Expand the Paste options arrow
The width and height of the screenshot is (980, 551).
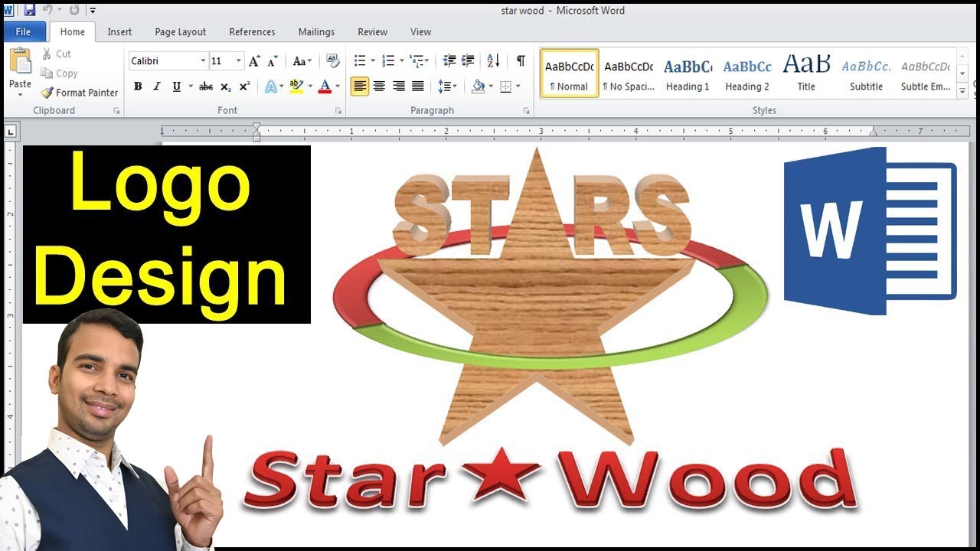click(20, 94)
